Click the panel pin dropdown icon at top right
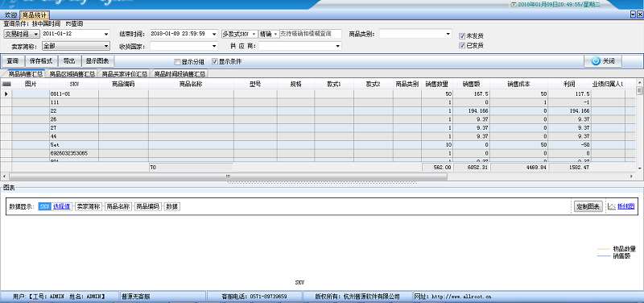The image size is (644, 303). click(x=633, y=15)
